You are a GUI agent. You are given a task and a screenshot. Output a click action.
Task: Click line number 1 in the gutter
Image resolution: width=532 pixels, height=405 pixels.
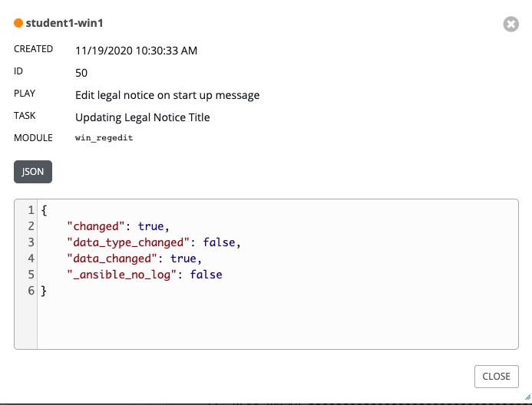pyautogui.click(x=30, y=209)
